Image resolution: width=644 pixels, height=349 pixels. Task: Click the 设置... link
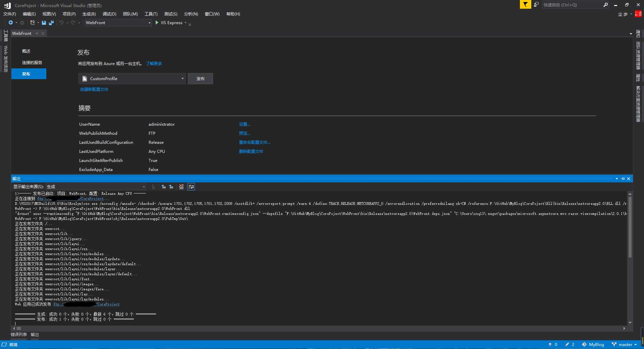click(245, 124)
